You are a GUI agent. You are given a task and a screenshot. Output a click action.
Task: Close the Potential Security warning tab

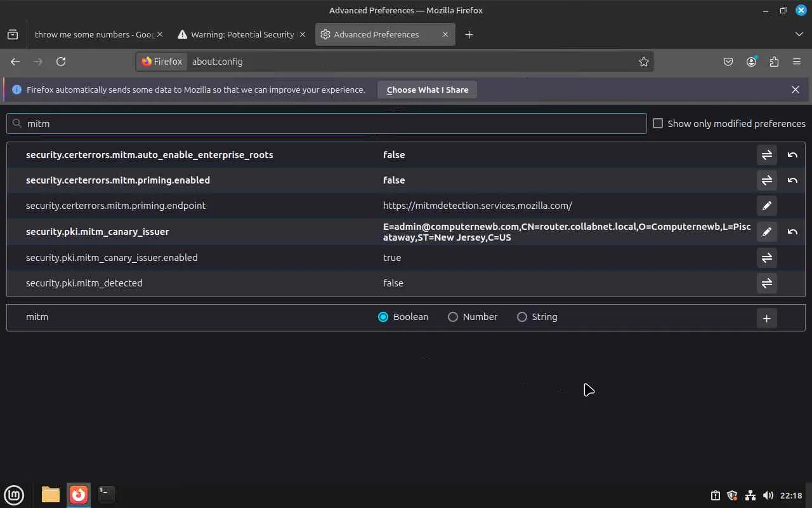tap(303, 34)
